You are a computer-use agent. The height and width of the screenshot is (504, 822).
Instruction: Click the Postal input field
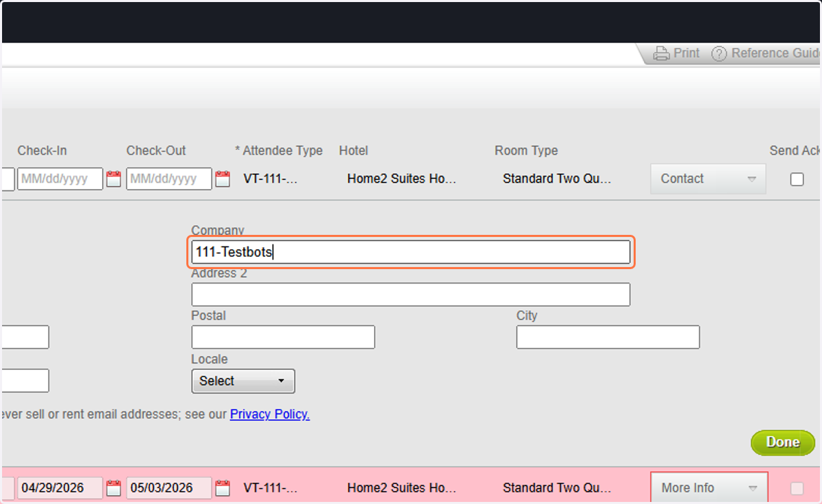[x=283, y=337]
